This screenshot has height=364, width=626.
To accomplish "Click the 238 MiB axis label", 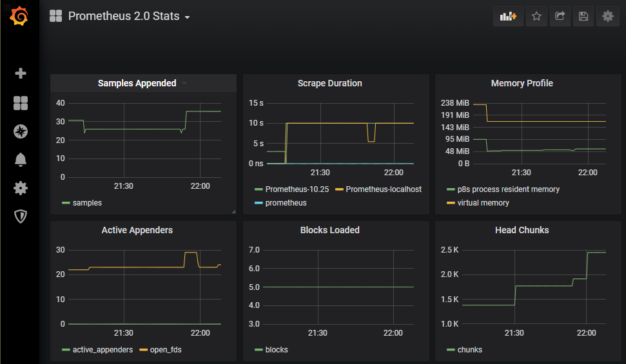I will tap(455, 103).
